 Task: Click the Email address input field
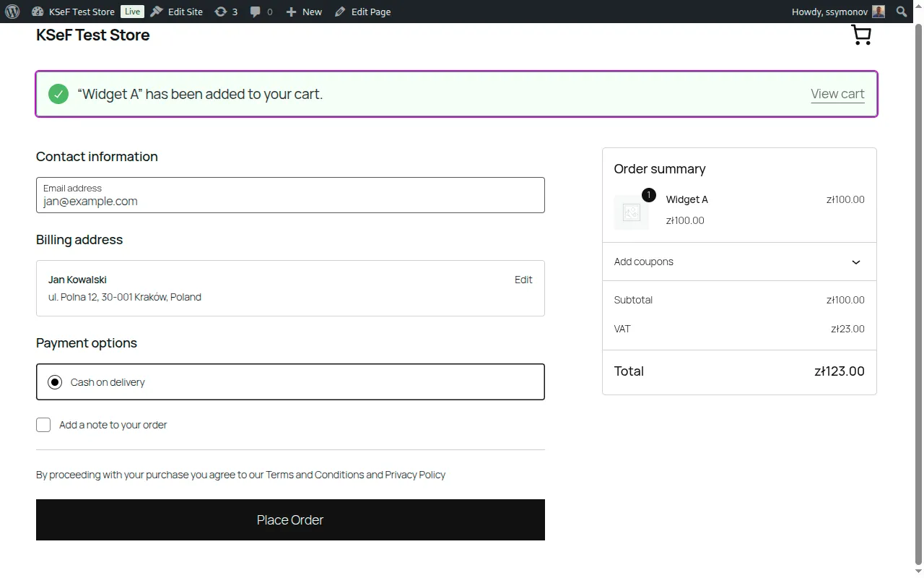click(290, 195)
